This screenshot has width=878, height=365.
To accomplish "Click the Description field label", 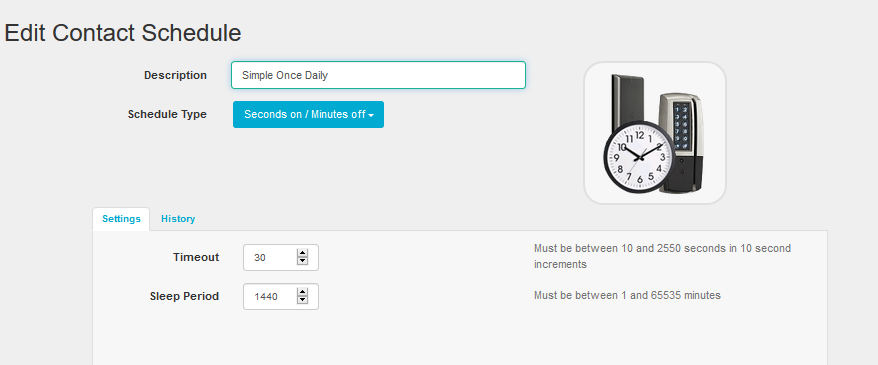I will coord(175,75).
